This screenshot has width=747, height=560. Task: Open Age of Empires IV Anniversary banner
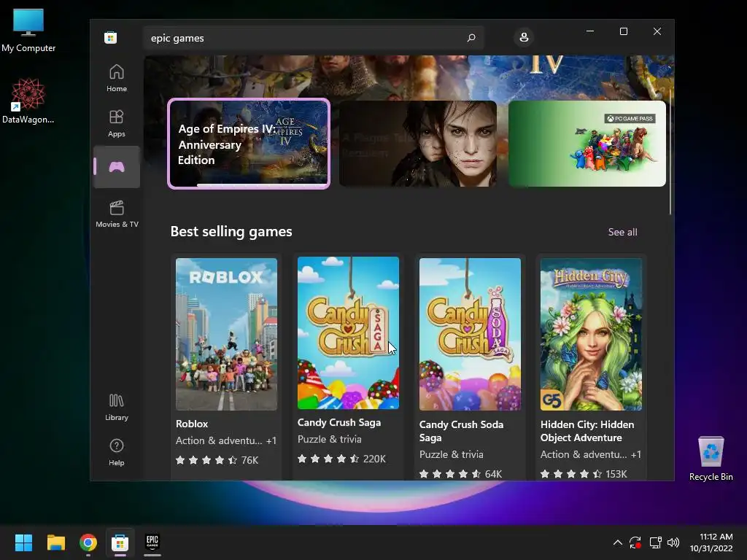pyautogui.click(x=249, y=144)
